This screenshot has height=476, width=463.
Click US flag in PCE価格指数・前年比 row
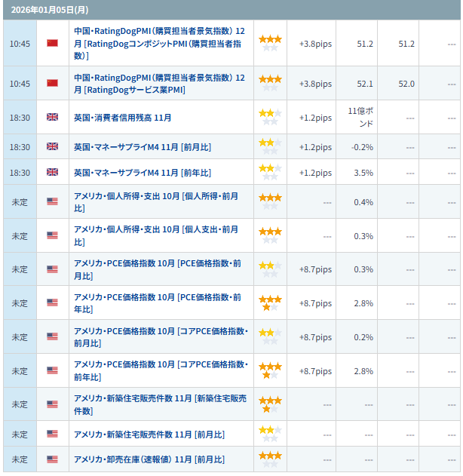52,302
